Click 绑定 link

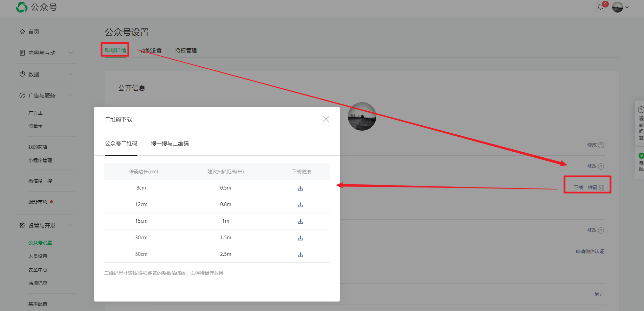pos(599,294)
